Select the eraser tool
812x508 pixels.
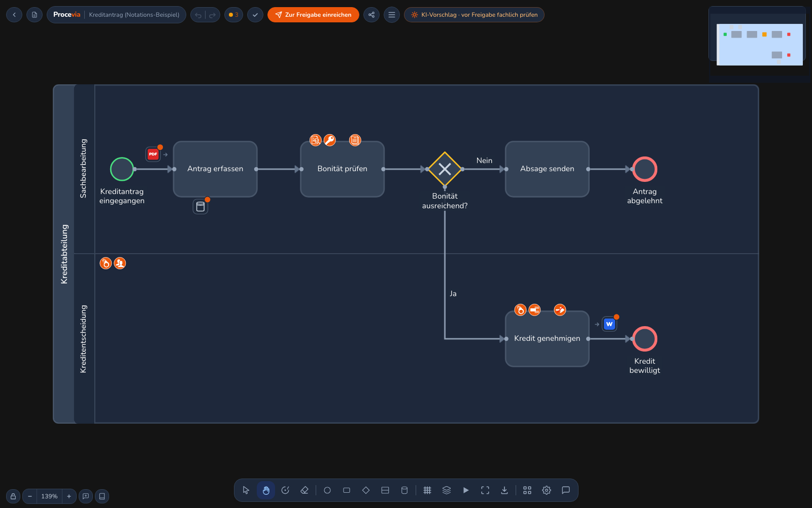[x=304, y=490]
